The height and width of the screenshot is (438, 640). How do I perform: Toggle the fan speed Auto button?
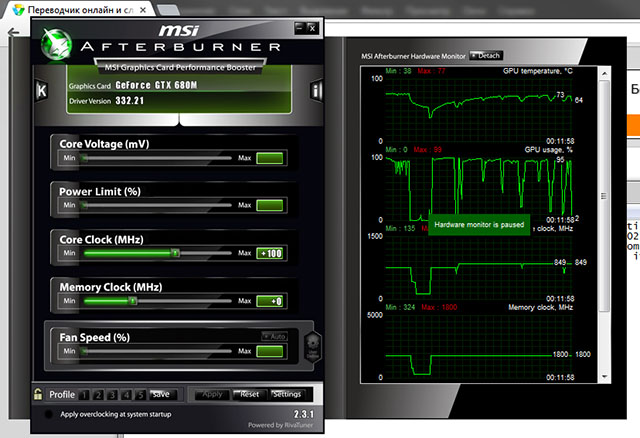point(274,336)
